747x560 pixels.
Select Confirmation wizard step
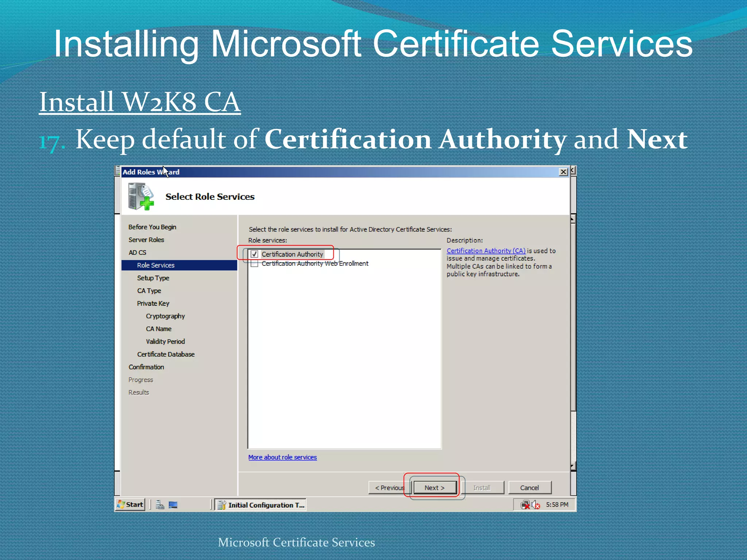click(146, 367)
